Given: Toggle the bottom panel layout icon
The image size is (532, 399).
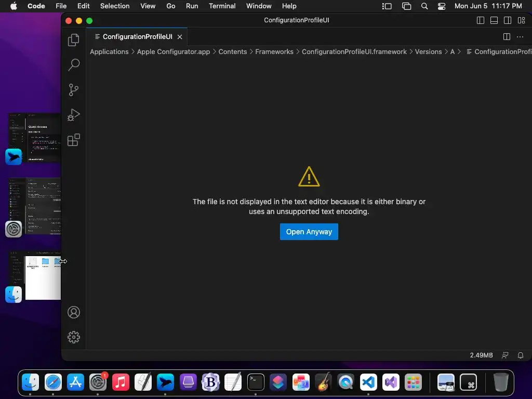Looking at the screenshot, I should coord(494,20).
